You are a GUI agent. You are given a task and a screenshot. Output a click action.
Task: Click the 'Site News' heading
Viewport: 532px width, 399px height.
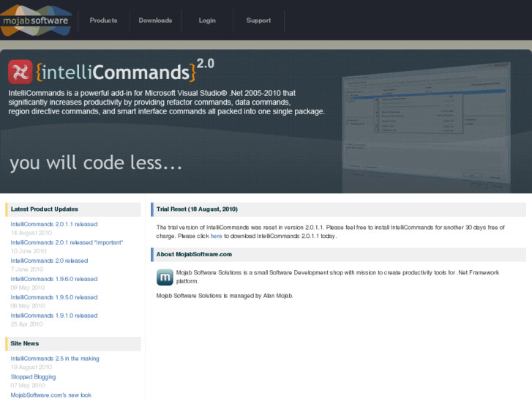(x=24, y=343)
